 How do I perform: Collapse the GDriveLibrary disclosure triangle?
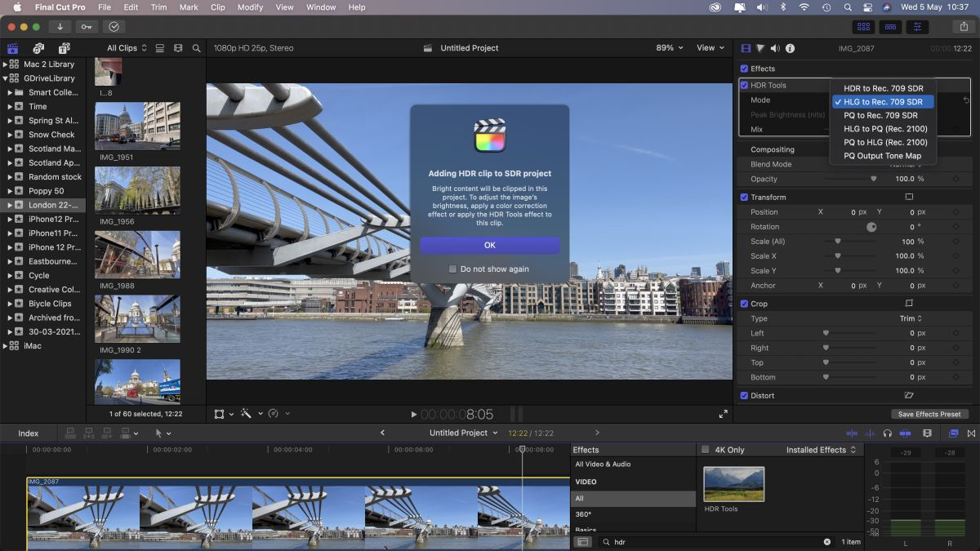[x=6, y=78]
